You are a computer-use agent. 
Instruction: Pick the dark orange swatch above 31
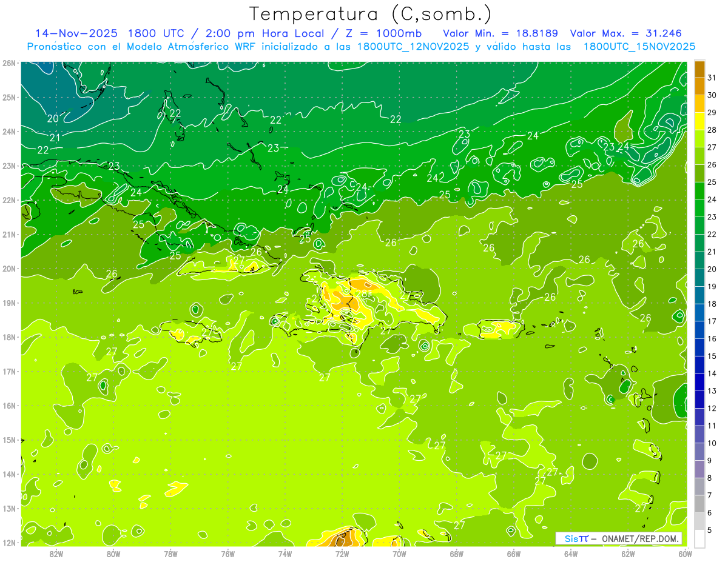point(700,70)
